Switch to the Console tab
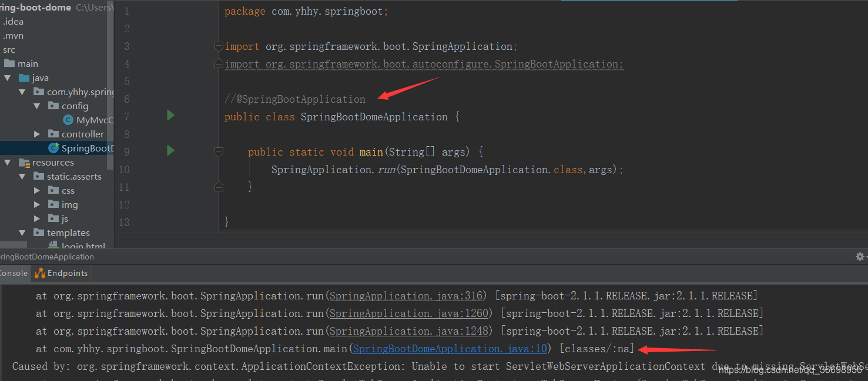The width and height of the screenshot is (868, 381). click(14, 273)
